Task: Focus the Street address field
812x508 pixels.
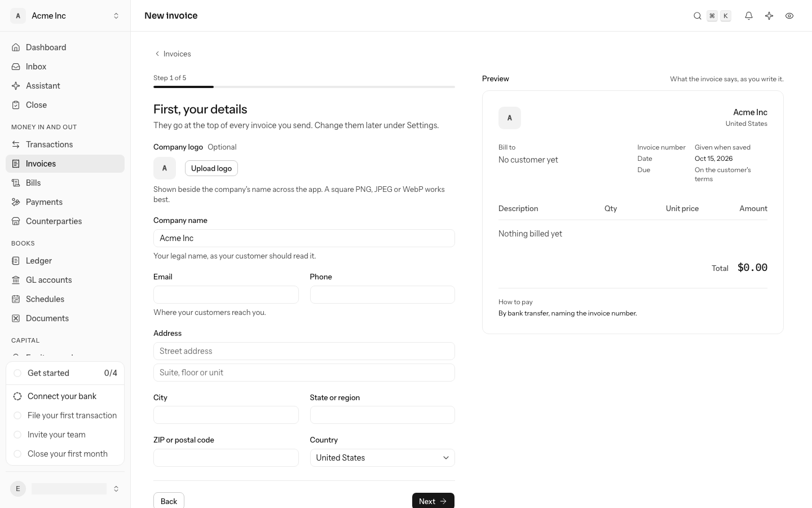Action: (x=304, y=351)
